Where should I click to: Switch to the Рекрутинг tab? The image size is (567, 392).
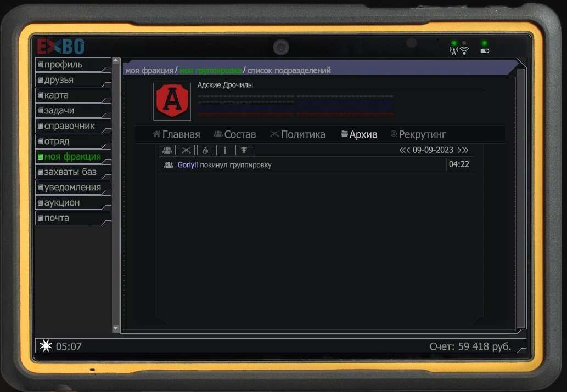418,134
